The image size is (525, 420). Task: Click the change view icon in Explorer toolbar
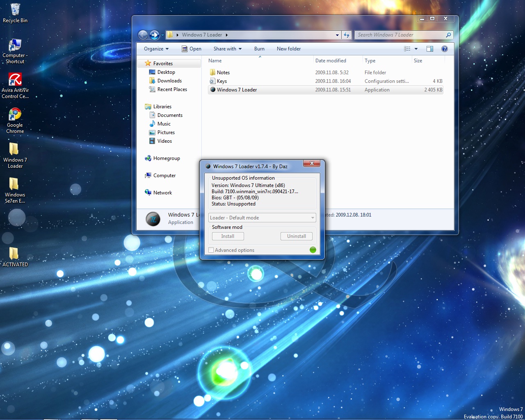tap(407, 49)
